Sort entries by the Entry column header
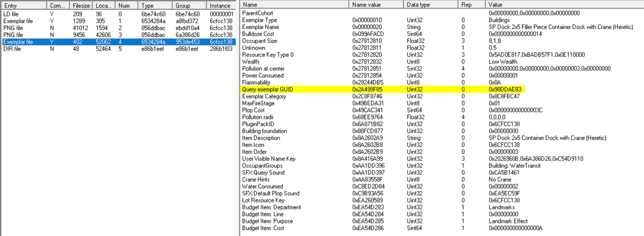Screen dimensions: 644x236 (x=24, y=5)
